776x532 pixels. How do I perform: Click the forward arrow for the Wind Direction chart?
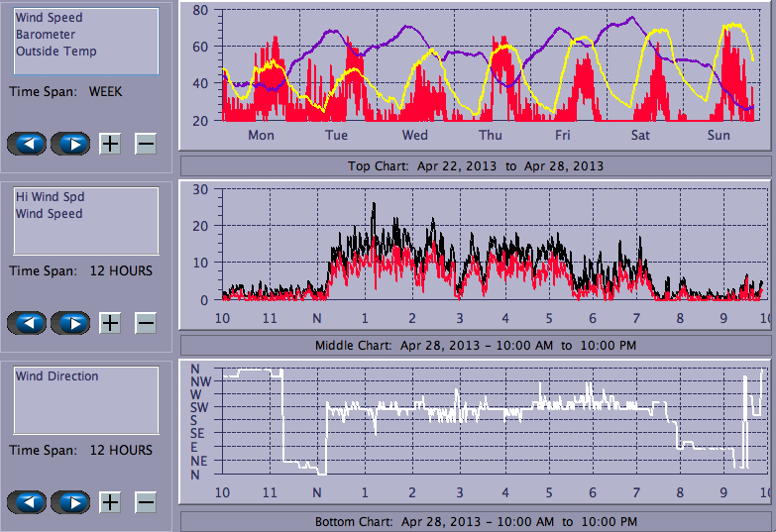coord(70,502)
